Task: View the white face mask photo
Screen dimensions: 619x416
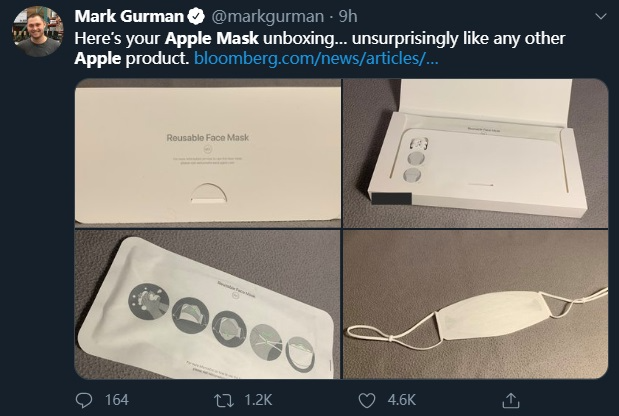Action: click(476, 303)
